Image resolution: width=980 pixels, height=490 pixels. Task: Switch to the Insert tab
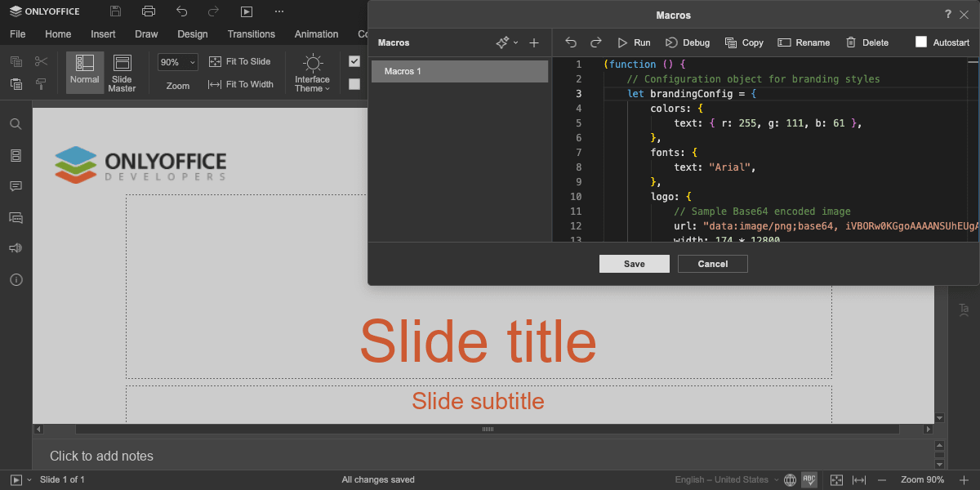tap(103, 34)
